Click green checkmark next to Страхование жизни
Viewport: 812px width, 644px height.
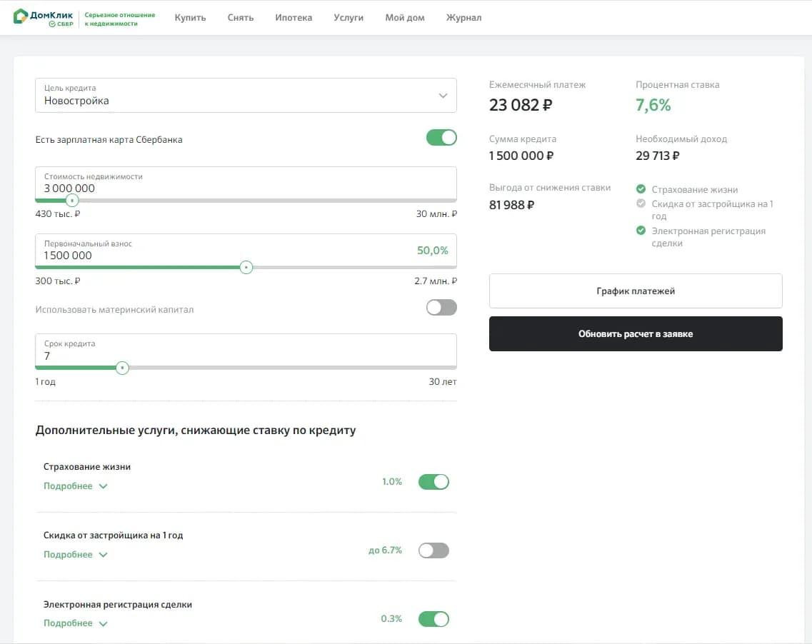(641, 190)
